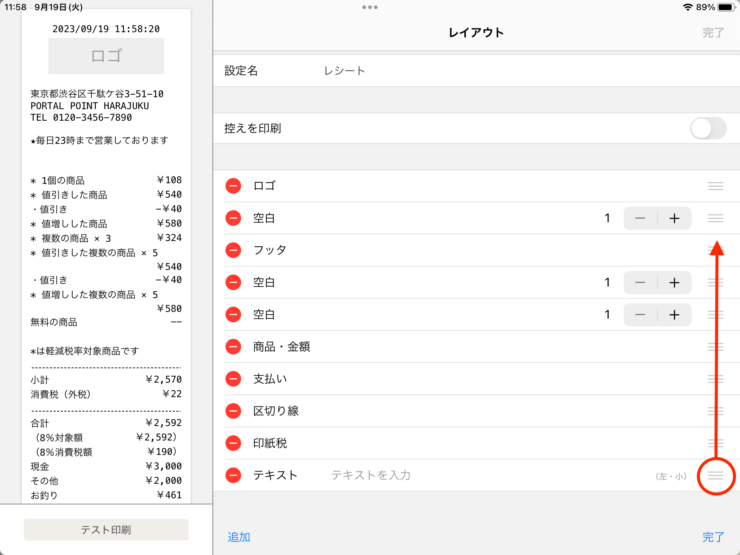Screen dimensions: 740x555
Task: Tap minus on 空白 row above 商品・金額
Action: point(640,314)
